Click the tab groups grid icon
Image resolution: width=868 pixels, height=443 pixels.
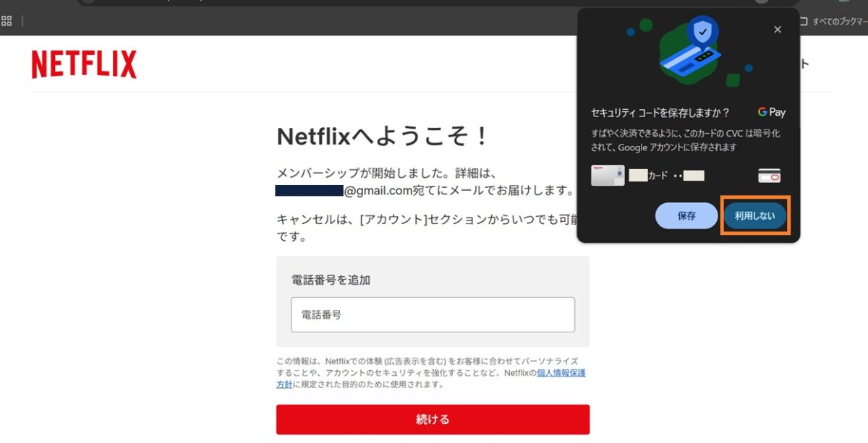tap(7, 20)
